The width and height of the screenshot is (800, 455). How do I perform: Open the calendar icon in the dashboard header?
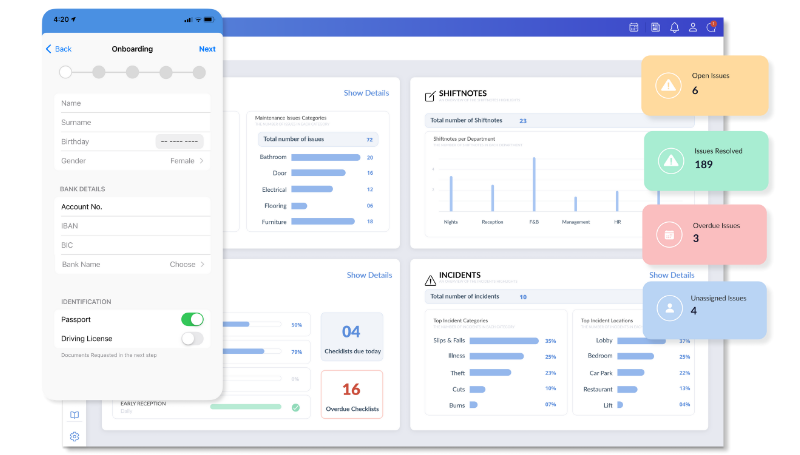[x=634, y=28]
